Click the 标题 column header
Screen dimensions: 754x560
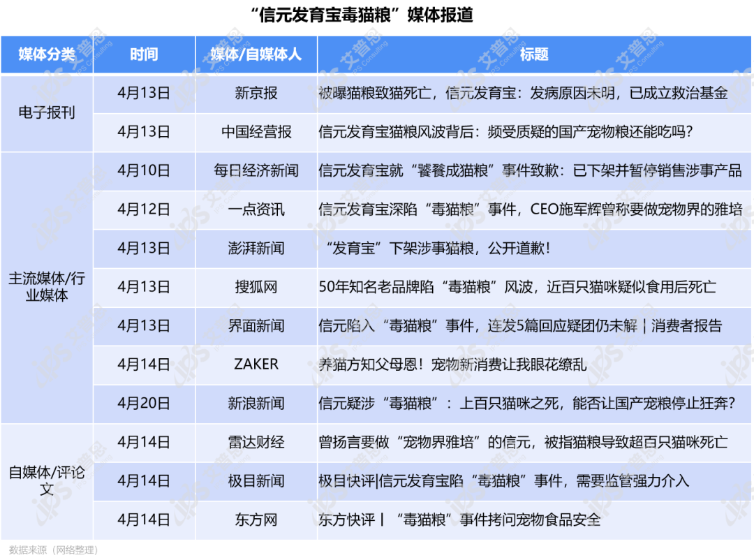click(534, 54)
